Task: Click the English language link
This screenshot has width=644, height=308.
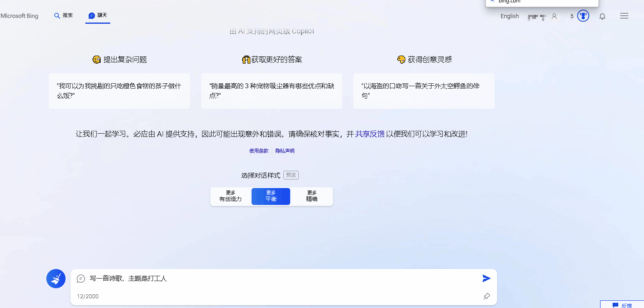Action: coord(510,16)
